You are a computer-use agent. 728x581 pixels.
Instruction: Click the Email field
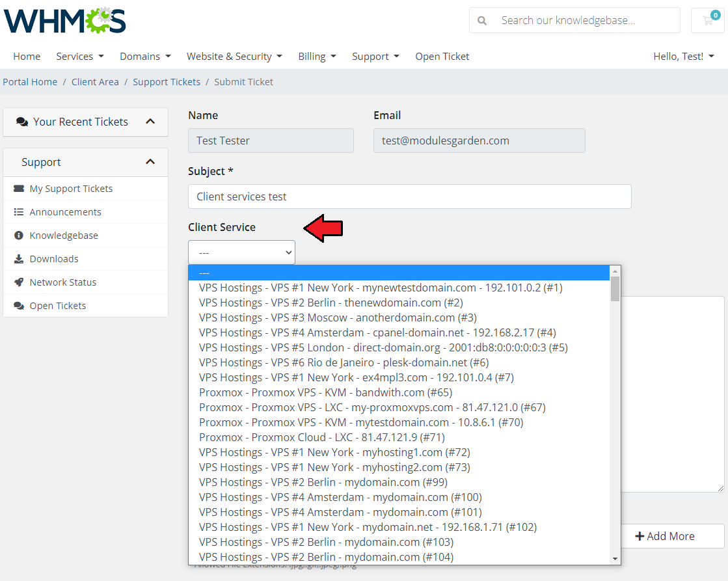pos(479,141)
